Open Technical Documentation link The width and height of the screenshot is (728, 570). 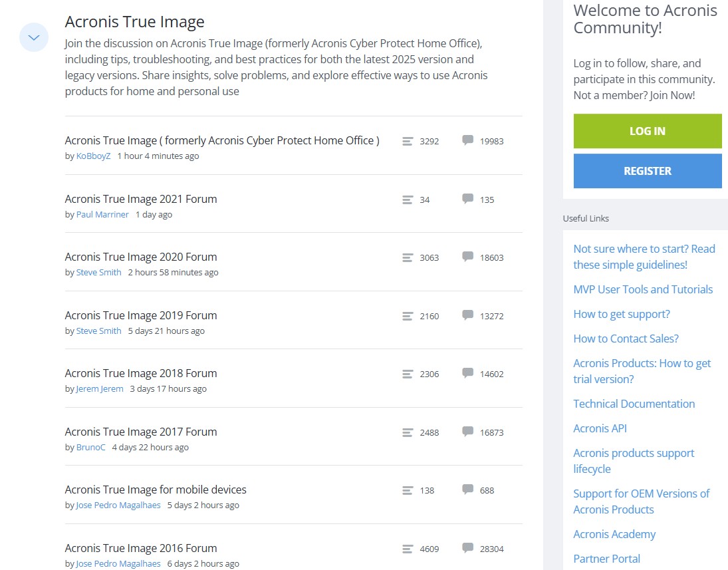coord(634,404)
